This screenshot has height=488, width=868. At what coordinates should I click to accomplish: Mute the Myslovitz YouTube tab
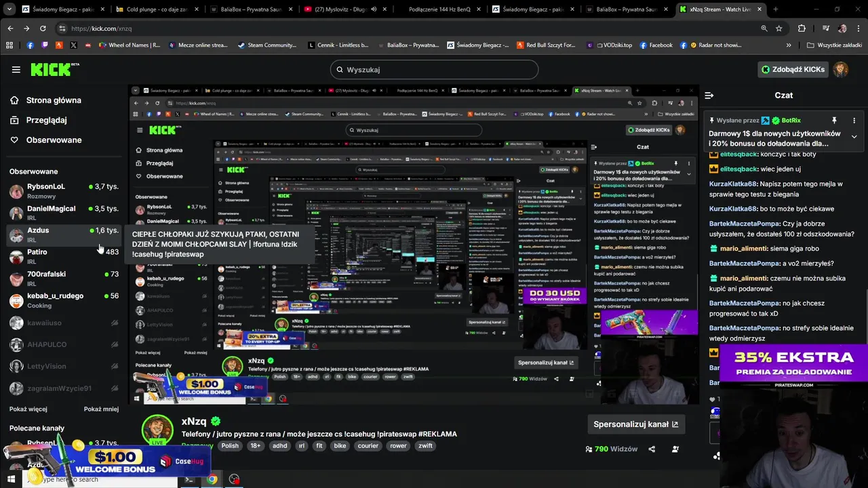373,9
